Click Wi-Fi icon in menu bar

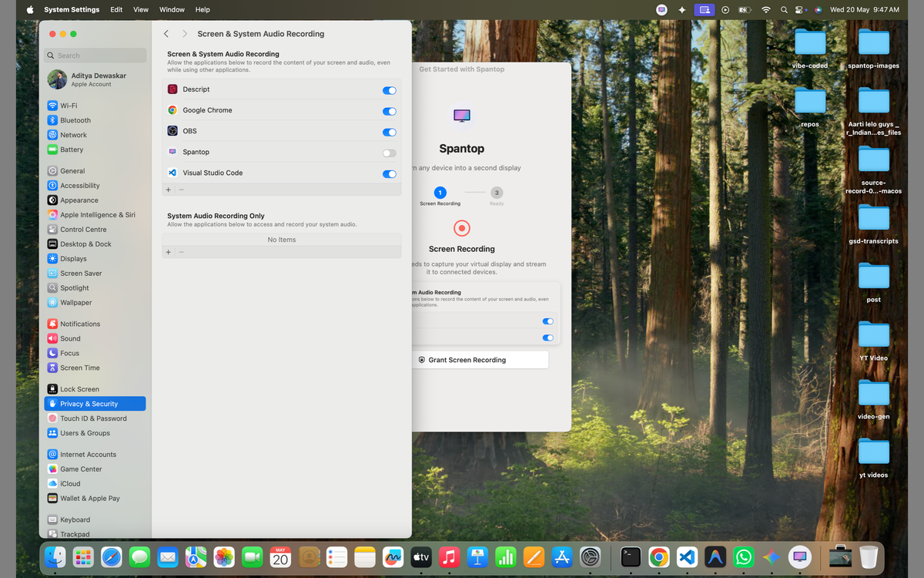tap(765, 9)
